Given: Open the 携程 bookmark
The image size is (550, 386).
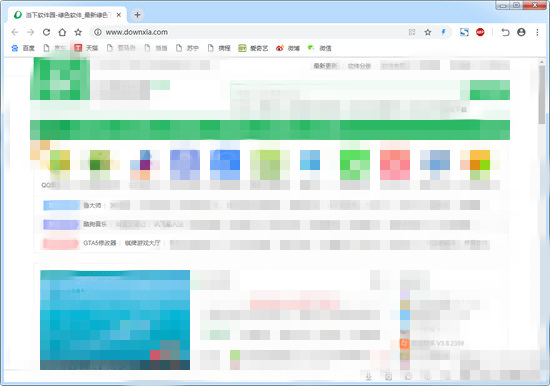Looking at the screenshot, I should click(219, 48).
